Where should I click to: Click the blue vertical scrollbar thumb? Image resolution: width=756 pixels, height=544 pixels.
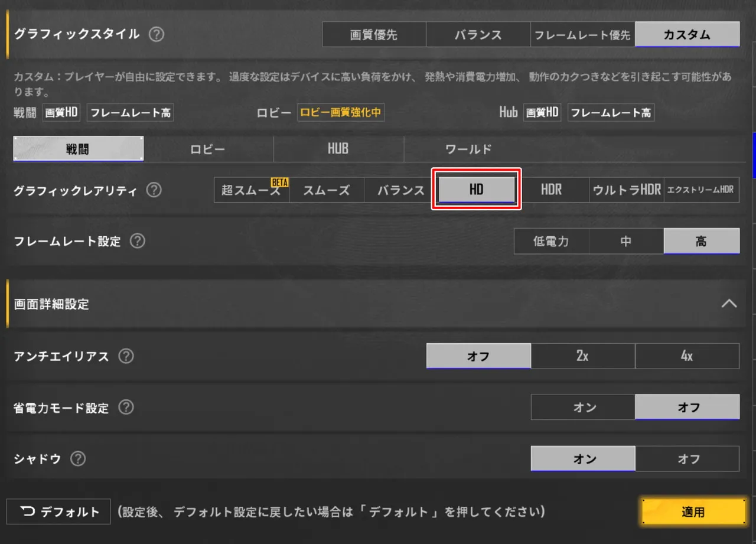[754, 155]
